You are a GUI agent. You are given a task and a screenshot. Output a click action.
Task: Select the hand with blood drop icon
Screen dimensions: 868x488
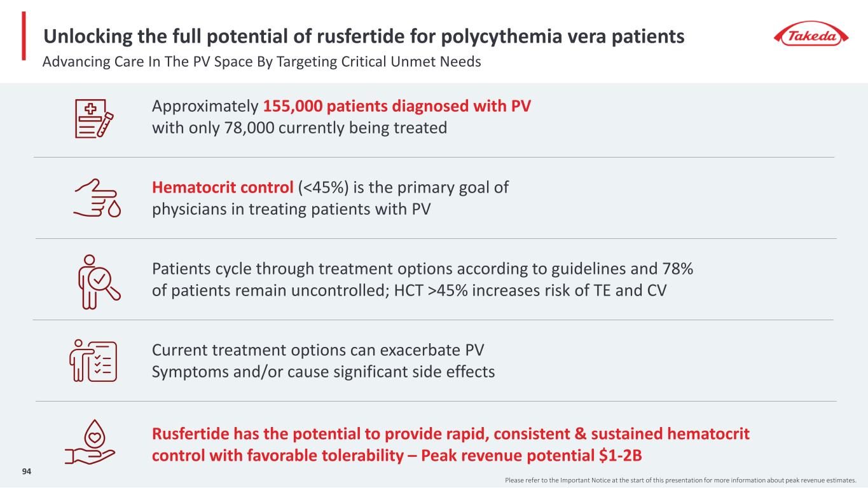click(97, 198)
